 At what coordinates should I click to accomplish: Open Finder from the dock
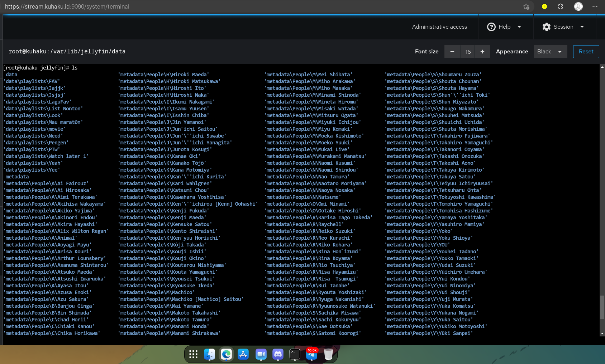(210, 354)
